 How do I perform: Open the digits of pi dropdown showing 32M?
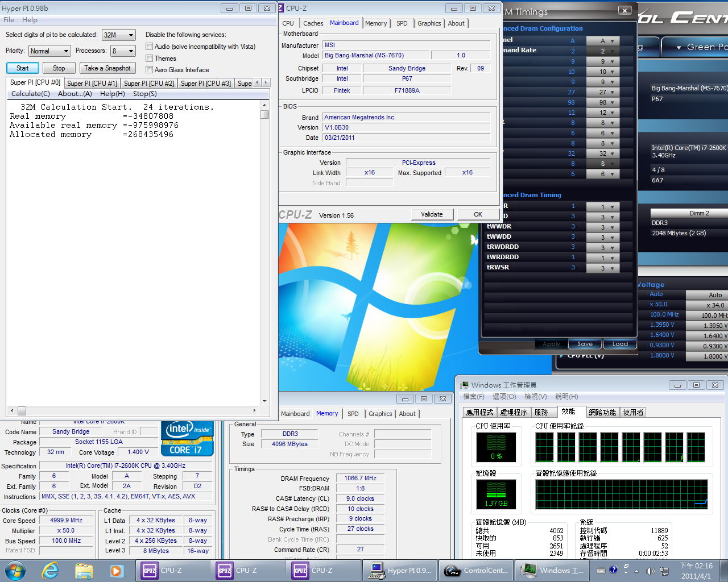[x=118, y=35]
